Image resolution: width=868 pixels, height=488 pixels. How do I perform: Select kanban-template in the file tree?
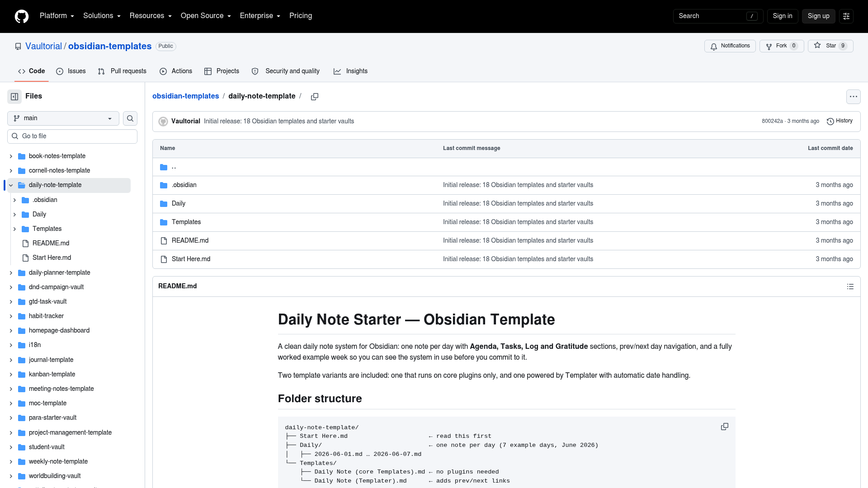[52, 375]
